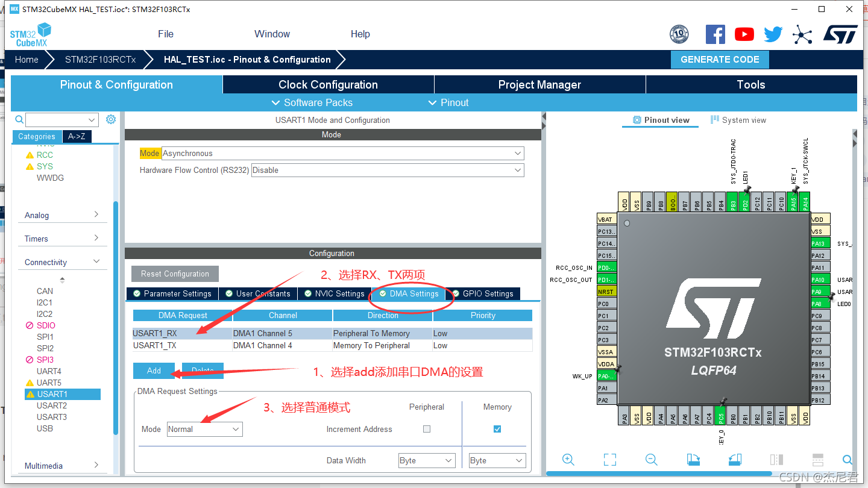The height and width of the screenshot is (488, 868).
Task: Open the Window menu
Action: tap(272, 34)
